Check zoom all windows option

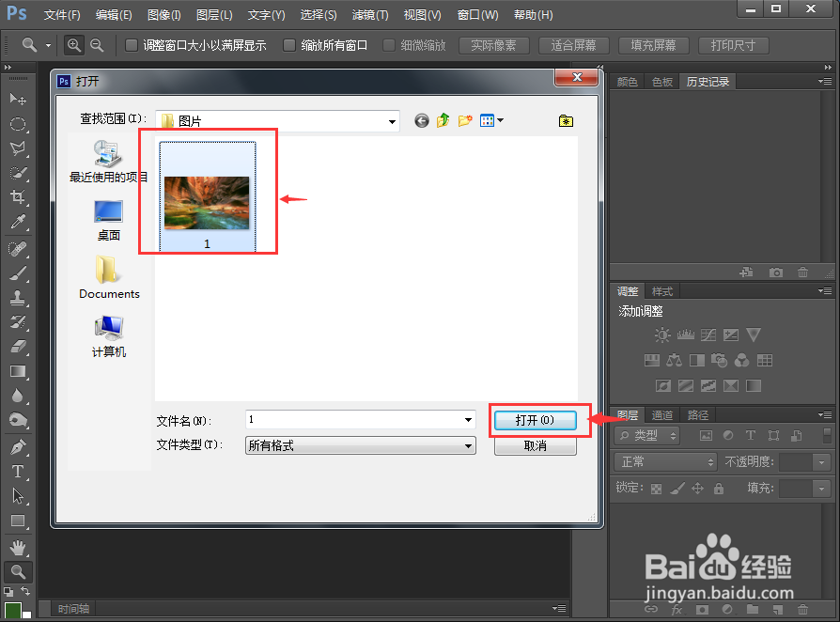click(x=289, y=45)
